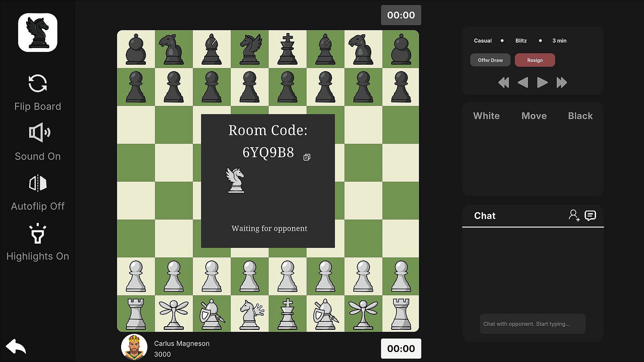Click the add friend icon in Chat

point(574,215)
